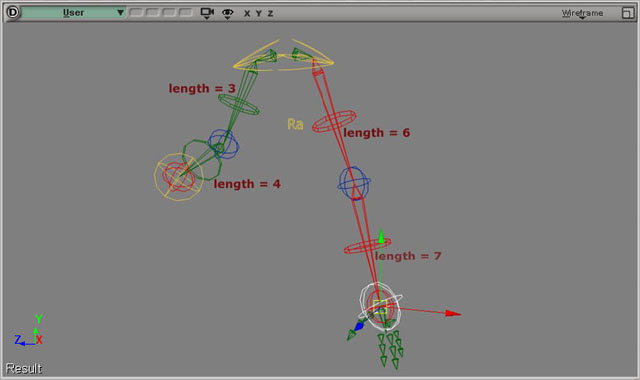
Task: Open the Wireframe display mode menu
Action: 582,13
